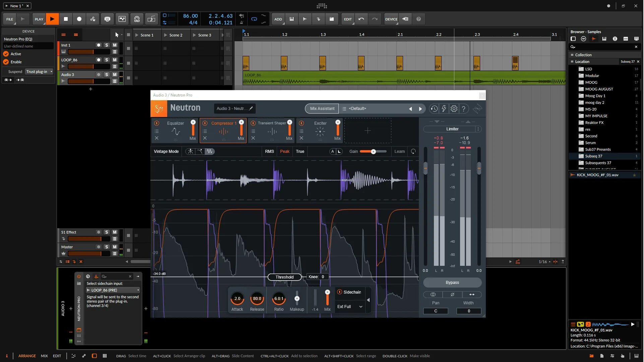Screen dimensions: 644x362
Task: Click the Learn threshold reset icon
Action: pos(413,152)
